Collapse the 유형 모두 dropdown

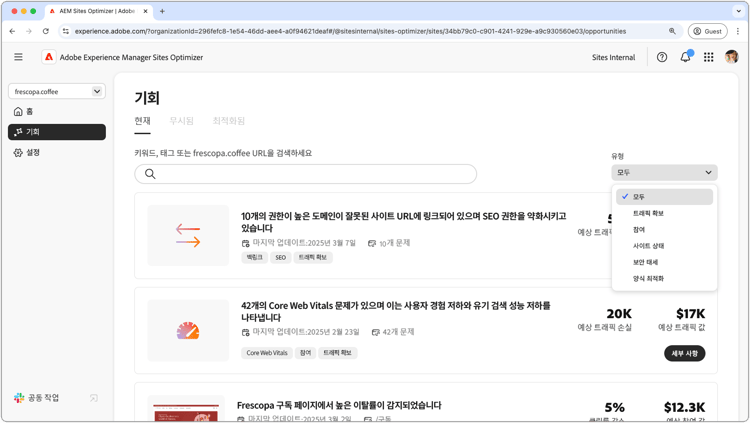pyautogui.click(x=664, y=172)
